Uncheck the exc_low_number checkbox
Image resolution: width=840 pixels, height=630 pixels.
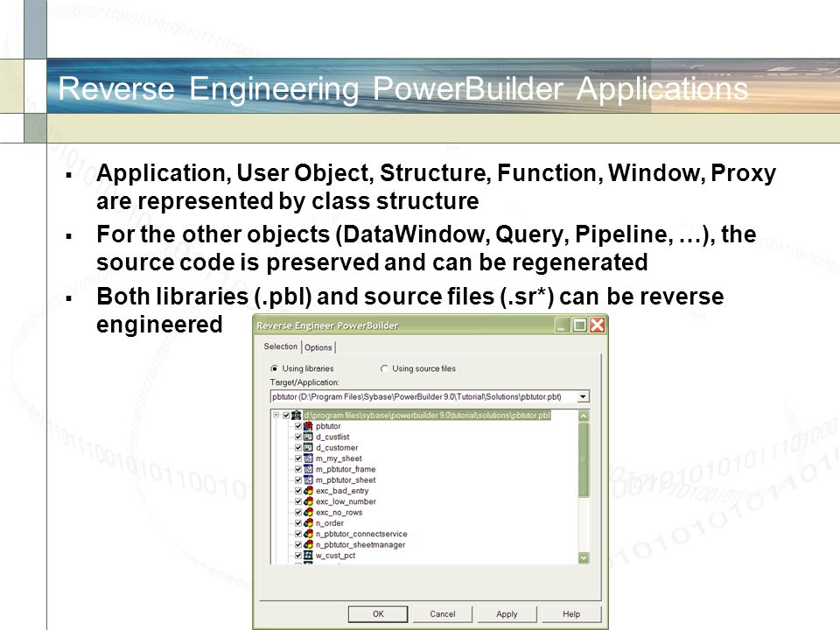click(298, 501)
